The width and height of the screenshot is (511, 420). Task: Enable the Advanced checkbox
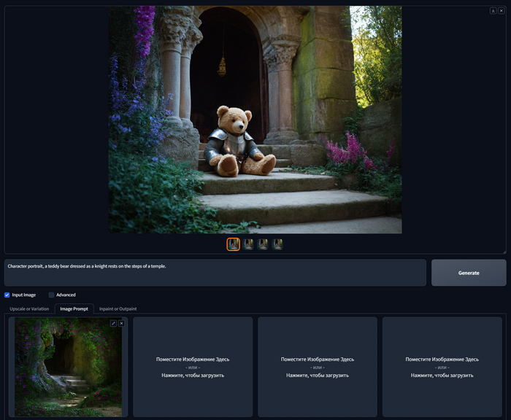[51, 295]
